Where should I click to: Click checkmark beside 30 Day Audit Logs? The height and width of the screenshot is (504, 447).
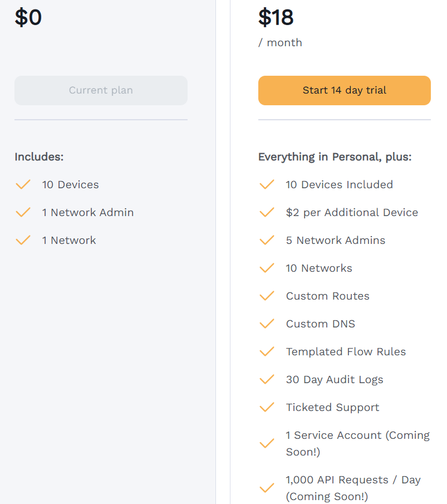267,379
